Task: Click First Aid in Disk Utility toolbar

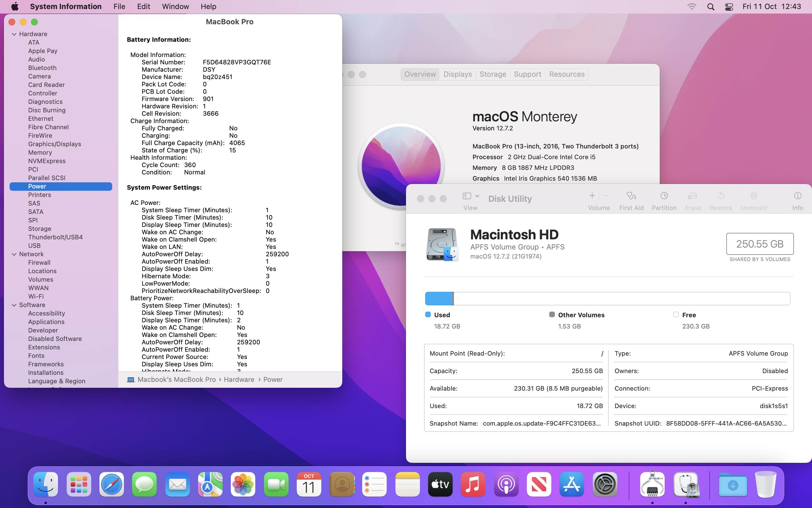Action: [631, 201]
